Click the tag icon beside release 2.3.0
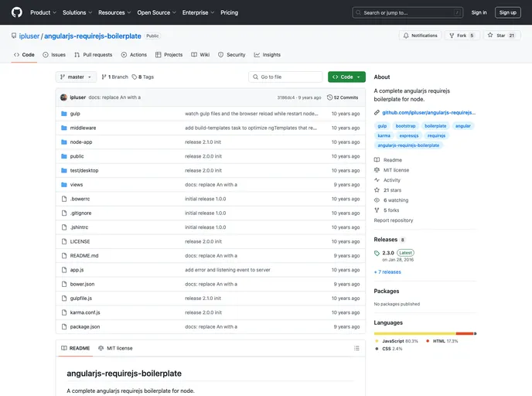 pos(377,253)
